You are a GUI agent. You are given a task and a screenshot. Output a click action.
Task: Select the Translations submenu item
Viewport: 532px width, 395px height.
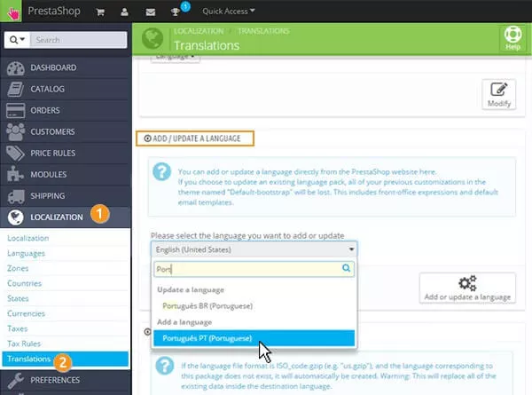coord(65,359)
